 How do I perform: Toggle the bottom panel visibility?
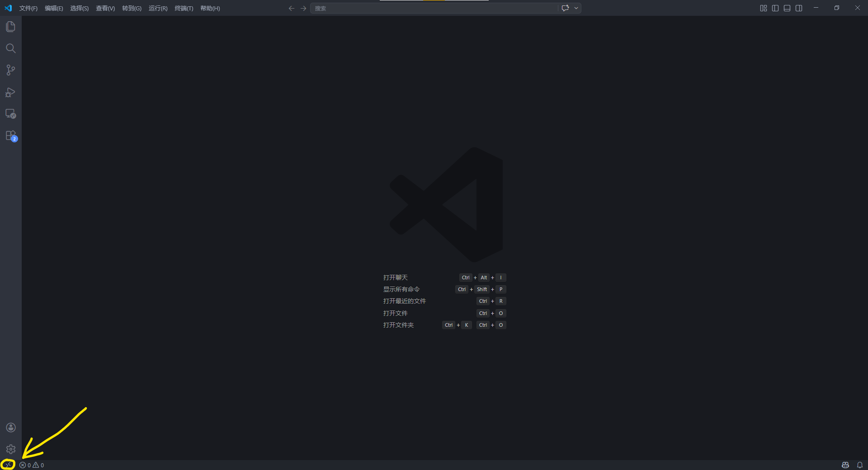(787, 8)
